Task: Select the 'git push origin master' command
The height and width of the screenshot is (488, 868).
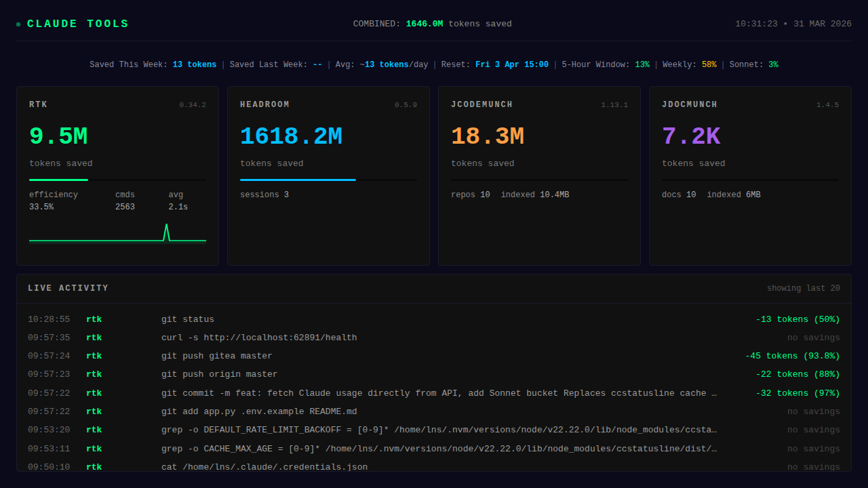Action: tap(220, 375)
